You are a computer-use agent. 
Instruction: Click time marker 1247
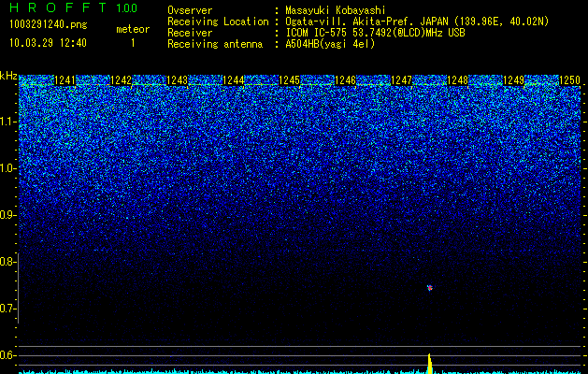click(401, 80)
